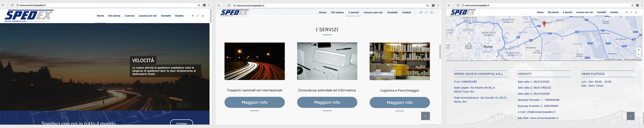Screen dimensions: 644x128
Task: Click Sala radio 1: 06/41534253
Action: [x=533, y=82]
